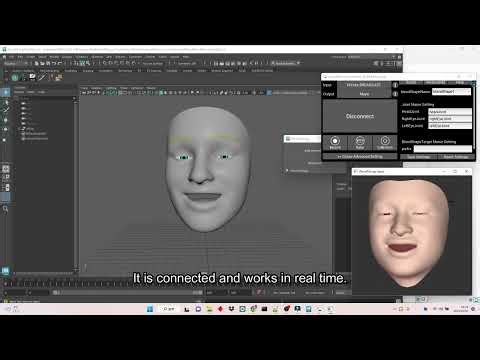Open the viewport Show menu
This screenshot has height=360, width=480.
pyautogui.click(x=124, y=88)
